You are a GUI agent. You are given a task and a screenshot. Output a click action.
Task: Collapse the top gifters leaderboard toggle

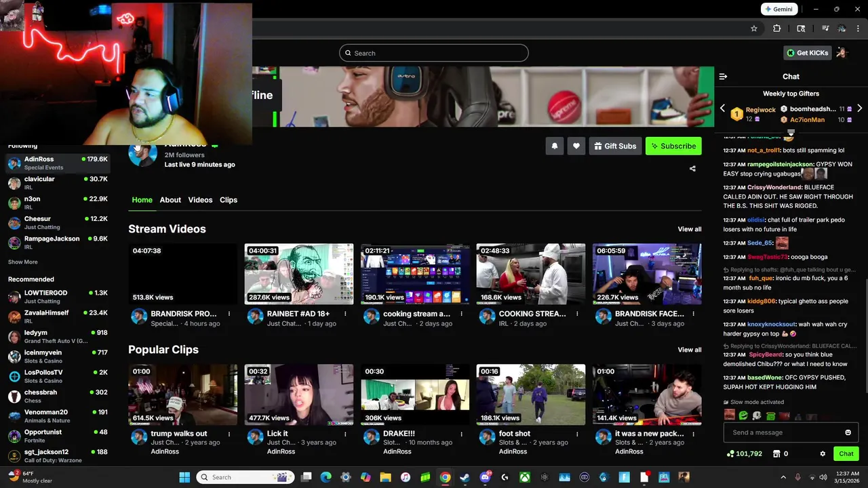(x=791, y=133)
